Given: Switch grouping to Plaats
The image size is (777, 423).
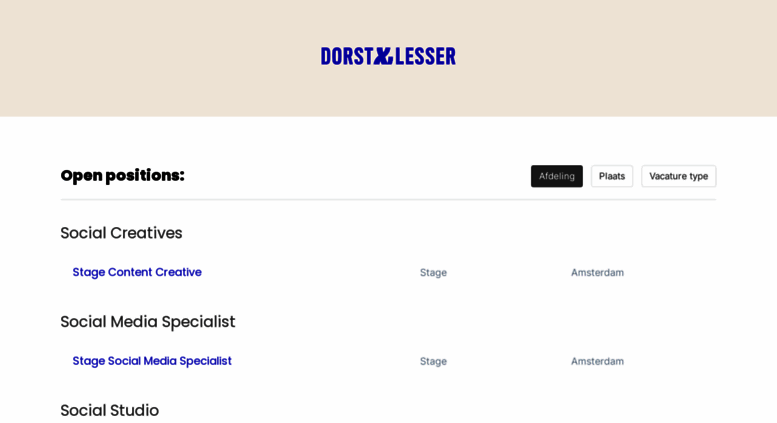Looking at the screenshot, I should click(612, 176).
